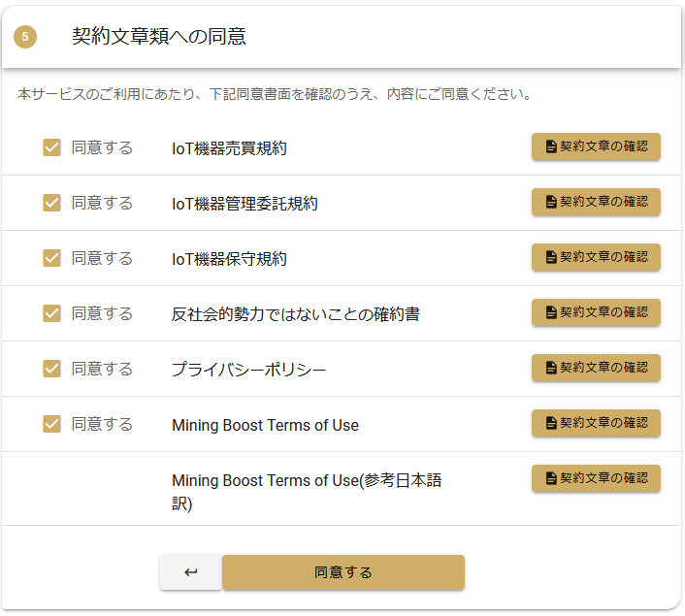The image size is (685, 616).
Task: Uncheck agreement for IoT機器売買規約
Action: coord(51,147)
